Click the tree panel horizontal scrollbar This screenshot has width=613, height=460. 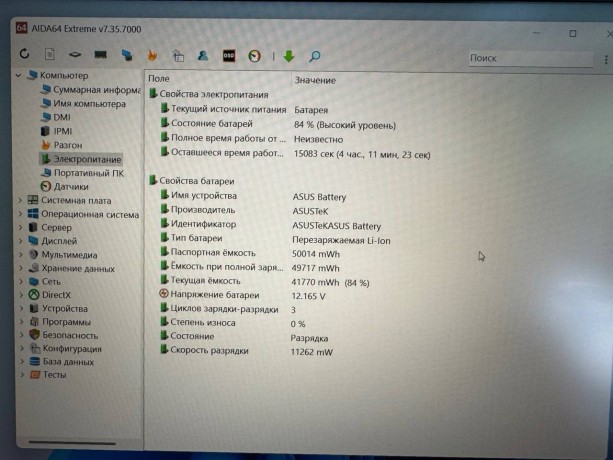point(72,443)
